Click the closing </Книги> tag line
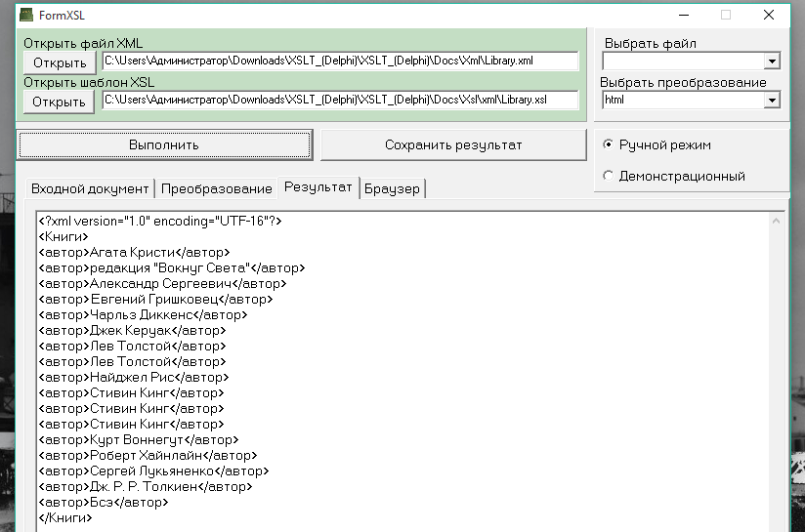805x532 pixels. pyautogui.click(x=65, y=518)
